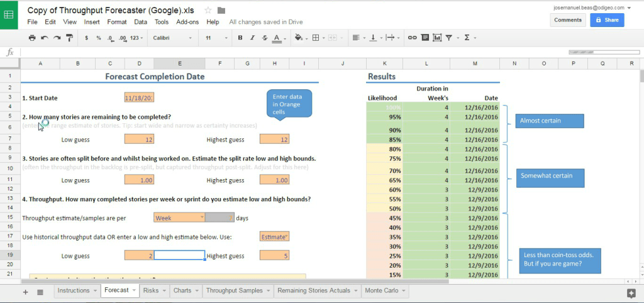Click the Comments button
The image size is (644, 303).
567,19
